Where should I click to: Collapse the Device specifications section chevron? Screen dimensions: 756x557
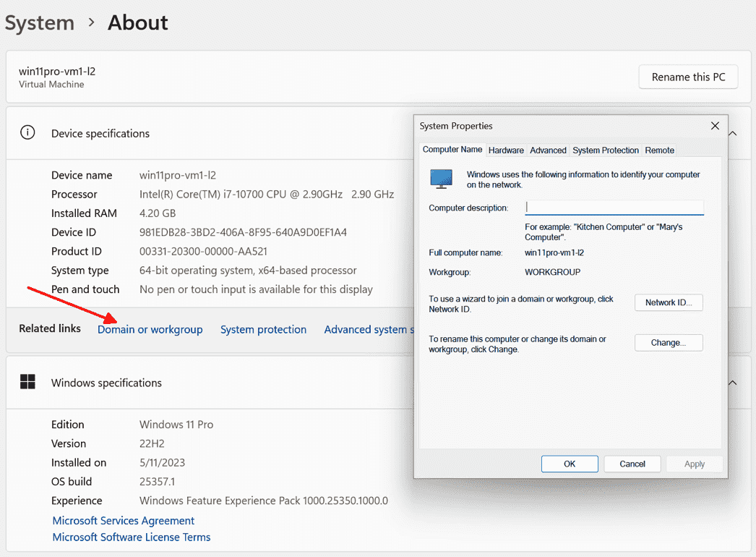pyautogui.click(x=733, y=134)
